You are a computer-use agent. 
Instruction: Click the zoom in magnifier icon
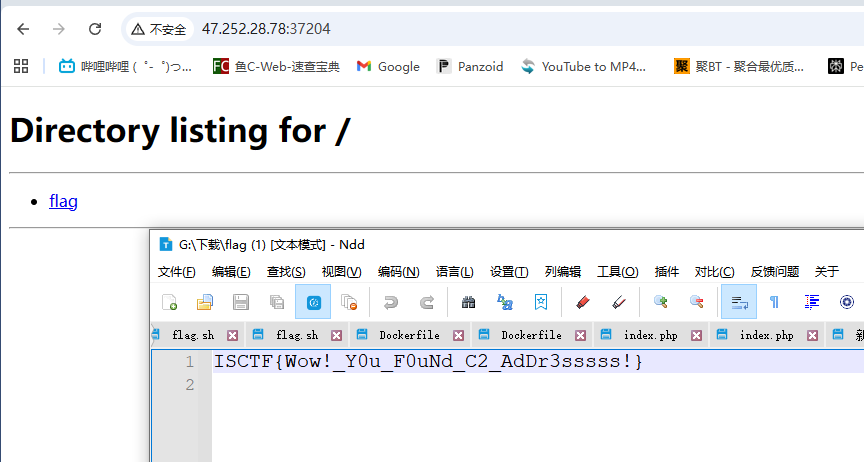tap(660, 301)
